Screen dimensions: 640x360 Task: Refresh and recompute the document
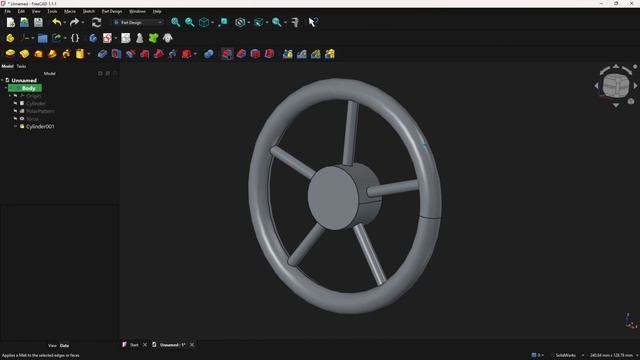tap(96, 22)
